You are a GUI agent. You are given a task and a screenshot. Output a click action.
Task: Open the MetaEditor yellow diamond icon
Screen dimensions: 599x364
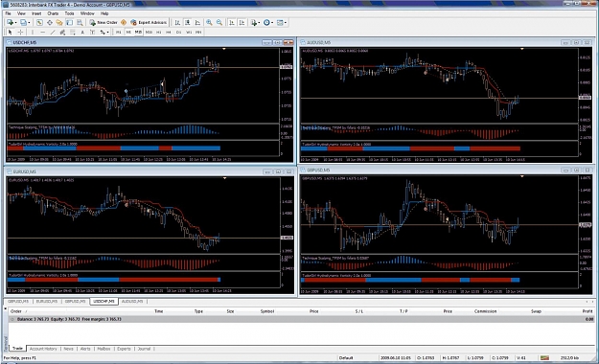tap(124, 23)
